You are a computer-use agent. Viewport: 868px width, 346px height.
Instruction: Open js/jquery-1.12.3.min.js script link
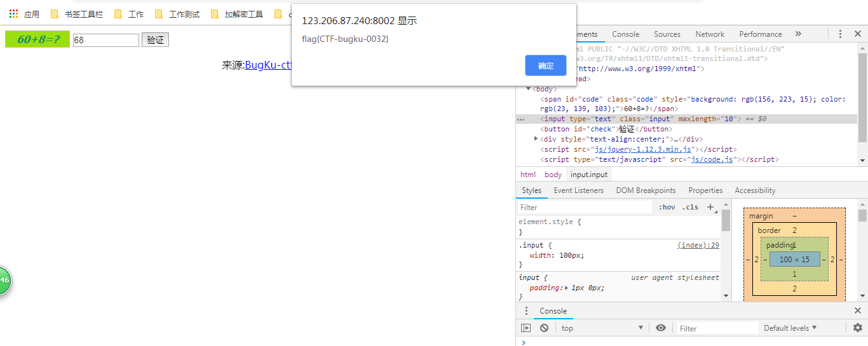point(642,149)
